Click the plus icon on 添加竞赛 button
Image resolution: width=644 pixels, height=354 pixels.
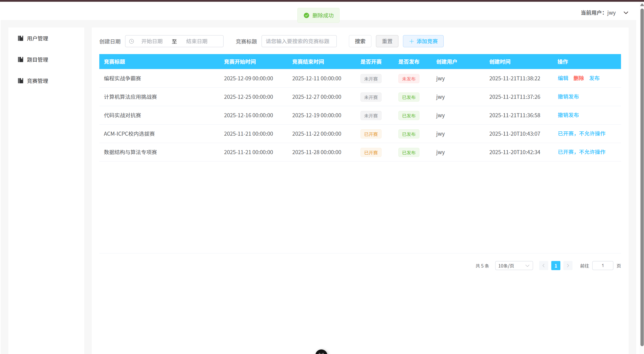click(411, 41)
